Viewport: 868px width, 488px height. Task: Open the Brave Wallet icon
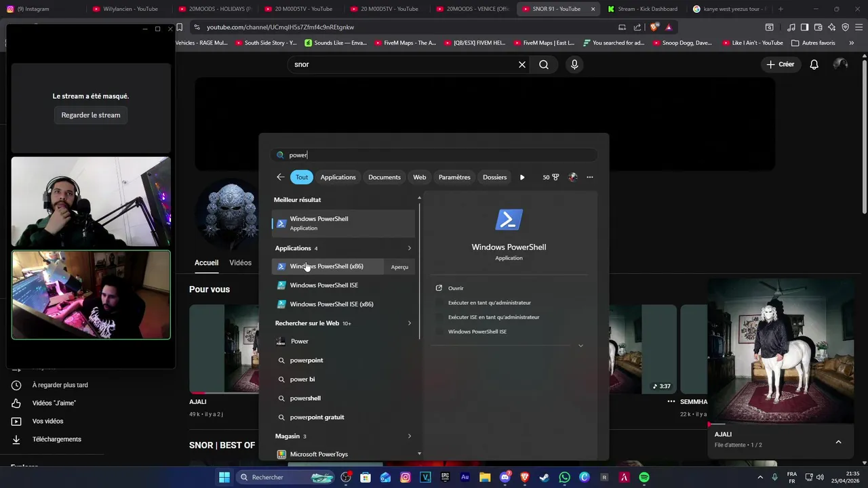tap(818, 27)
